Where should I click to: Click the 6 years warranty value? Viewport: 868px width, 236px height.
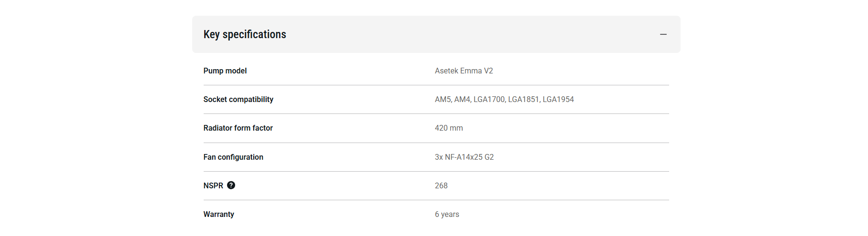[x=447, y=214]
